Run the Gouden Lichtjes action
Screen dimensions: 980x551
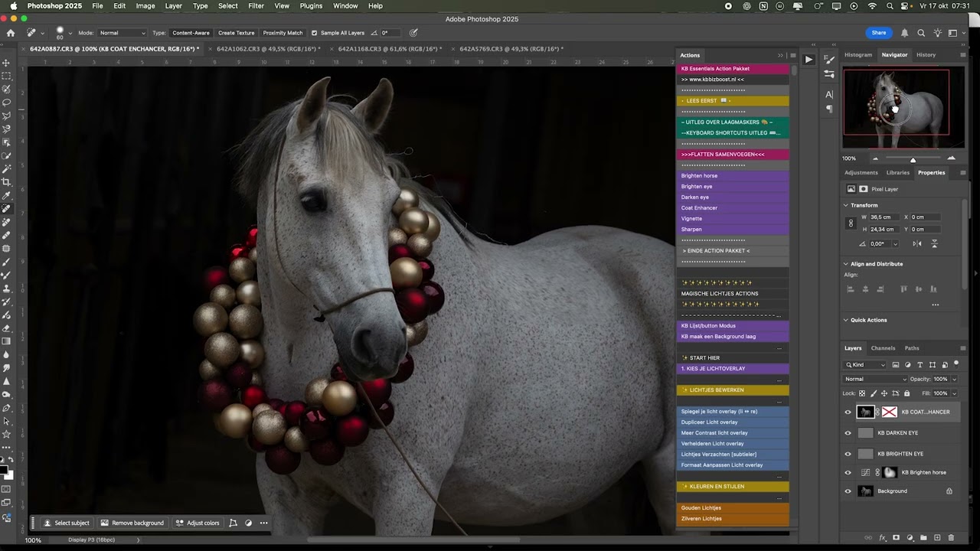tap(733, 508)
